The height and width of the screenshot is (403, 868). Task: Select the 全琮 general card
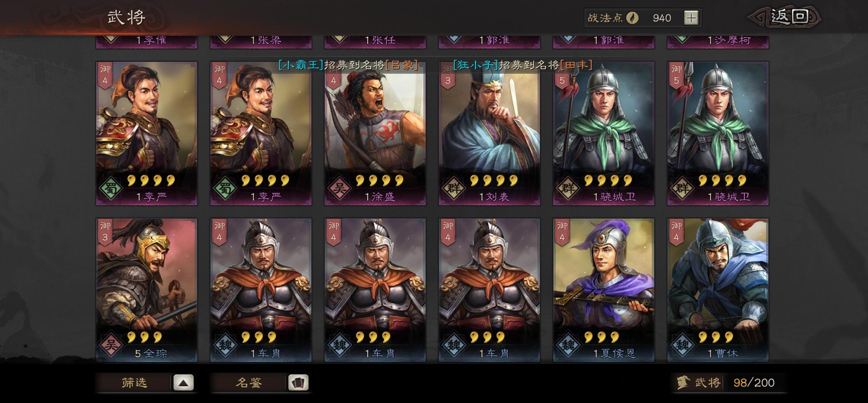coord(146,290)
